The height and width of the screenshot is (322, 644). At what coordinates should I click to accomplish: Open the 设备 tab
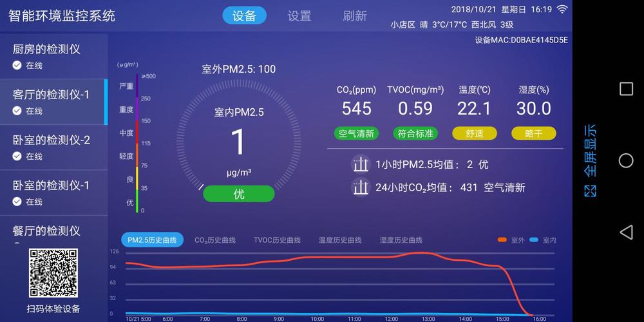tap(244, 16)
